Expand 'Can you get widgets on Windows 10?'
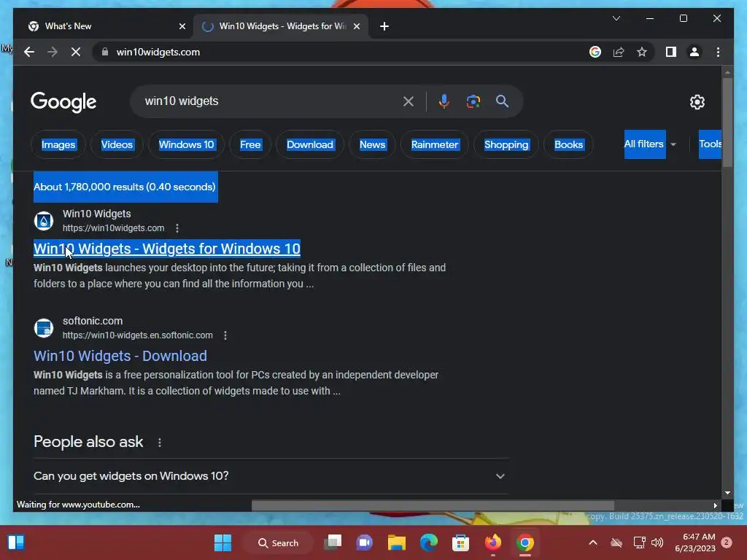Screen dimensions: 747x560 coord(271,475)
